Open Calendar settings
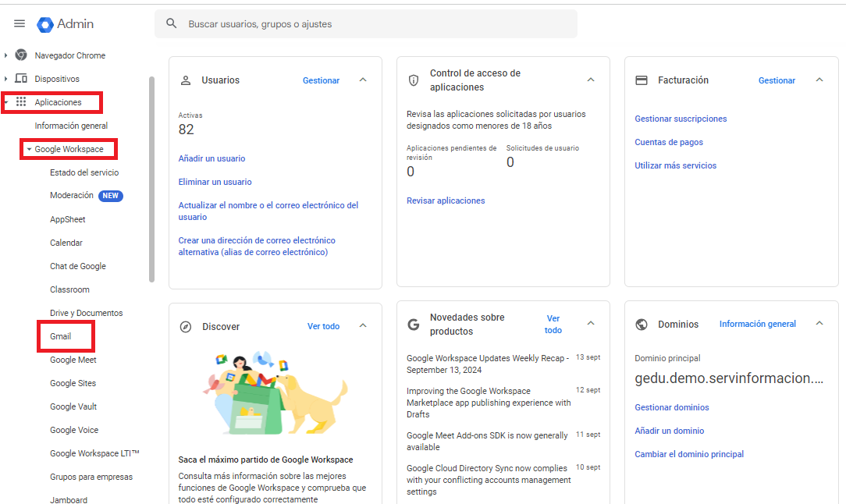Image resolution: width=846 pixels, height=504 pixels. coord(66,243)
